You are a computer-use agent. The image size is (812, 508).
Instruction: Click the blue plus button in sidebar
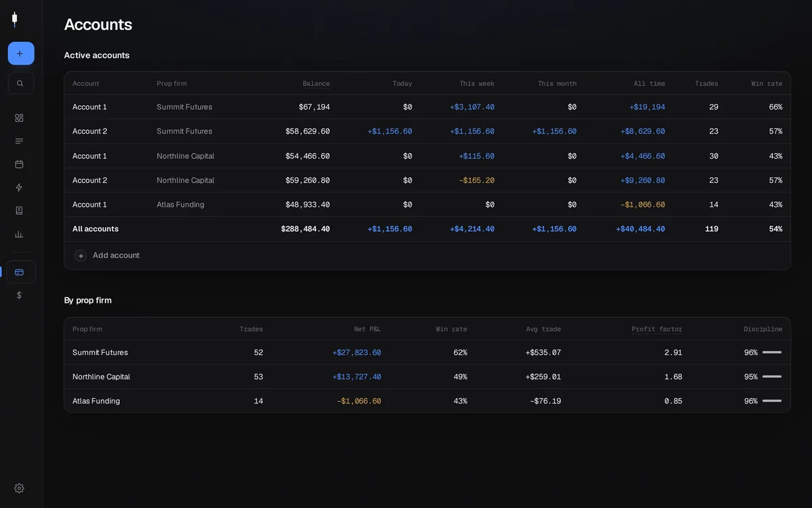(21, 54)
